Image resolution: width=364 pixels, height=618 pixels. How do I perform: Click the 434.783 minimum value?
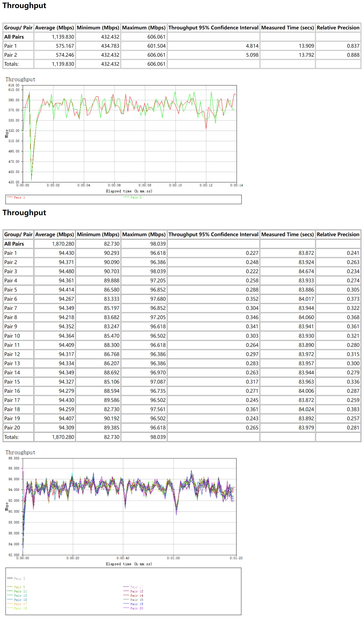110,46
